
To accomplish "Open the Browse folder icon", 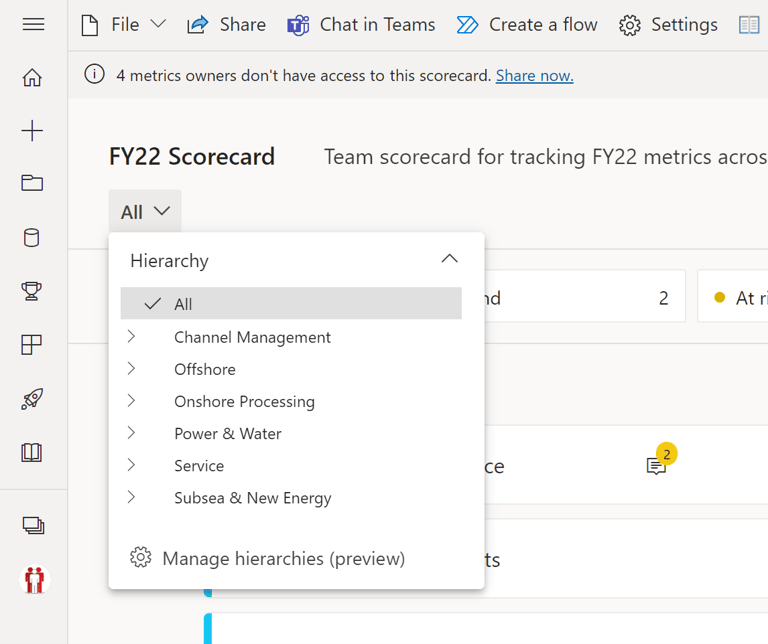I will click(x=32, y=183).
